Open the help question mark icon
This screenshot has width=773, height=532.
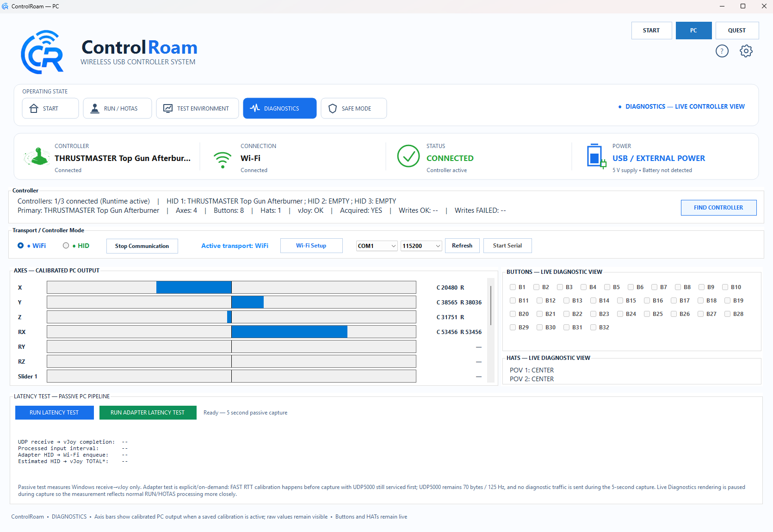pyautogui.click(x=722, y=51)
